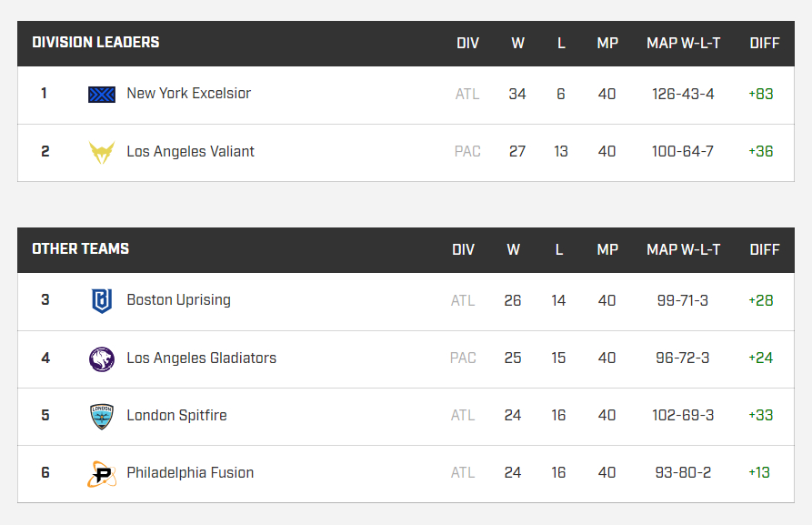Image resolution: width=812 pixels, height=525 pixels.
Task: Click MAP W-L-T header in Other Teams
Action: pos(683,249)
